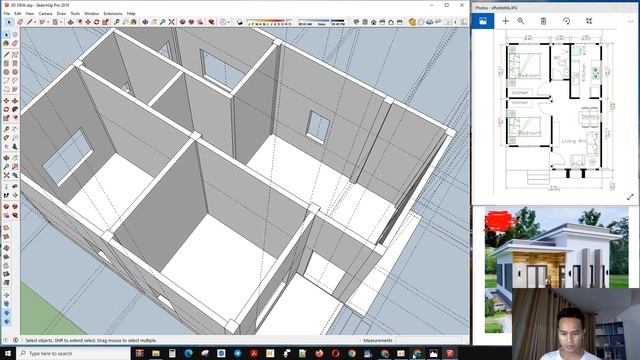640x360 pixels.
Task: Open Microsoft Edge from the taskbar
Action: 189,353
